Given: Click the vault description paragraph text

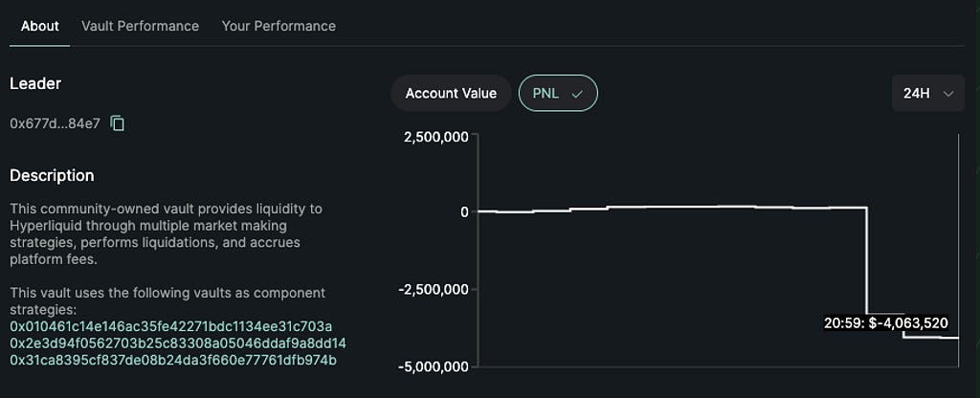Looking at the screenshot, I should (154, 233).
